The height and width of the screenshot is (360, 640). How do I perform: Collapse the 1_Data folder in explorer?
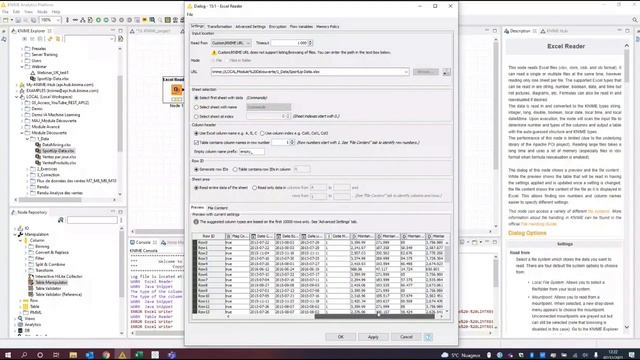click(x=27, y=139)
